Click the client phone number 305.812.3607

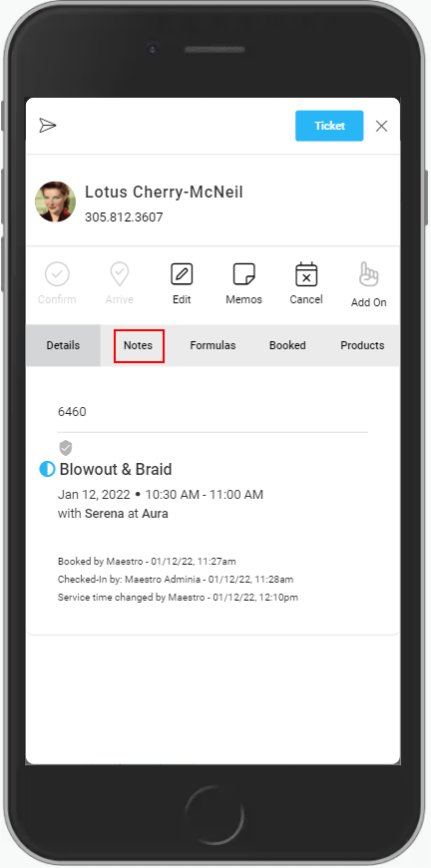pyautogui.click(x=124, y=217)
